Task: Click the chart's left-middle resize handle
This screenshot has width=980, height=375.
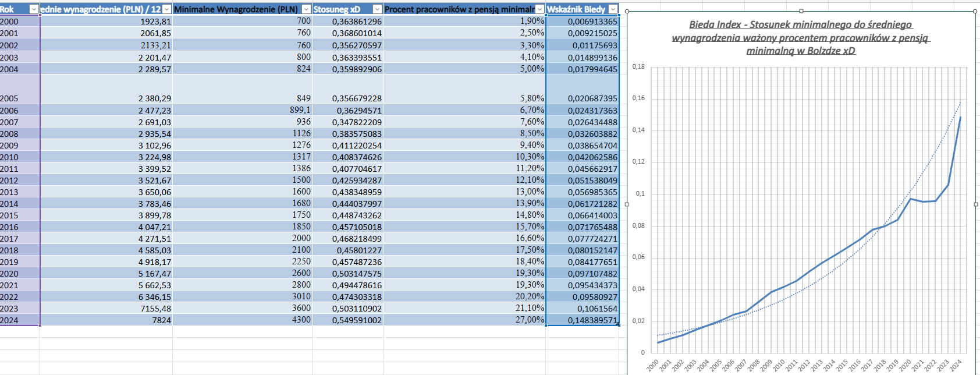Action: [627, 204]
